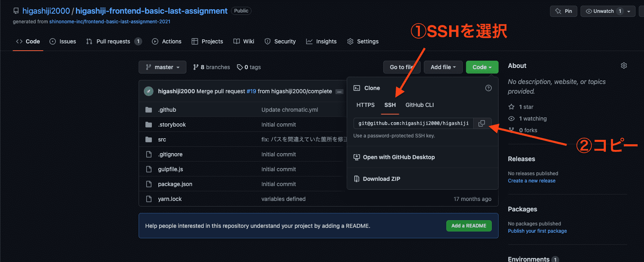Click the terminal icon beside Clone
The height and width of the screenshot is (262, 644).
[357, 88]
